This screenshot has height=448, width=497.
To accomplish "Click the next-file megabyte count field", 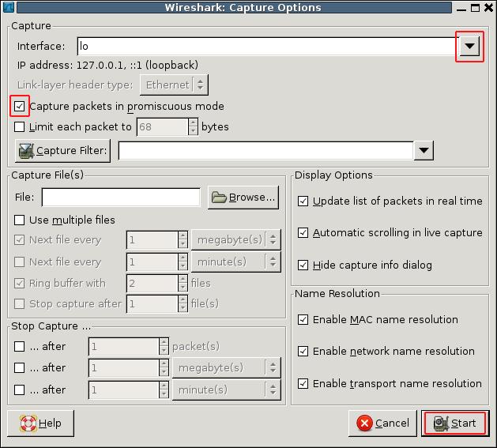I will (152, 239).
